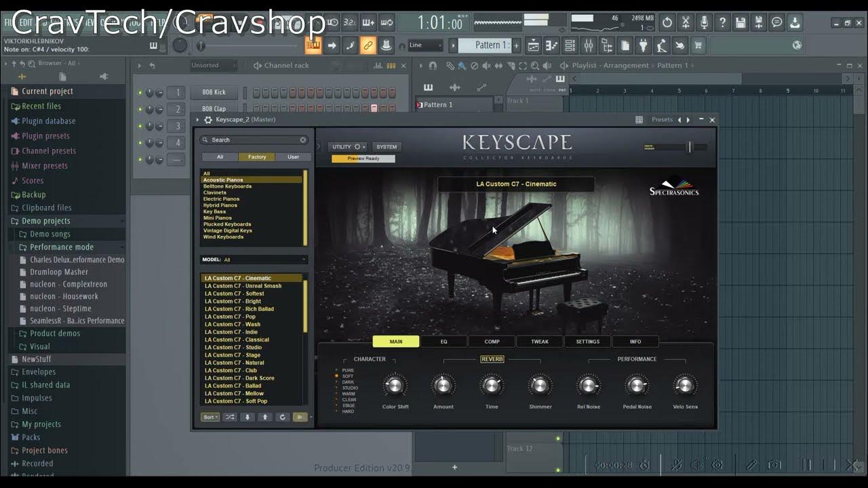This screenshot has width=868, height=488.
Task: Click the one-click audio recording scissors icon
Action: click(686, 22)
